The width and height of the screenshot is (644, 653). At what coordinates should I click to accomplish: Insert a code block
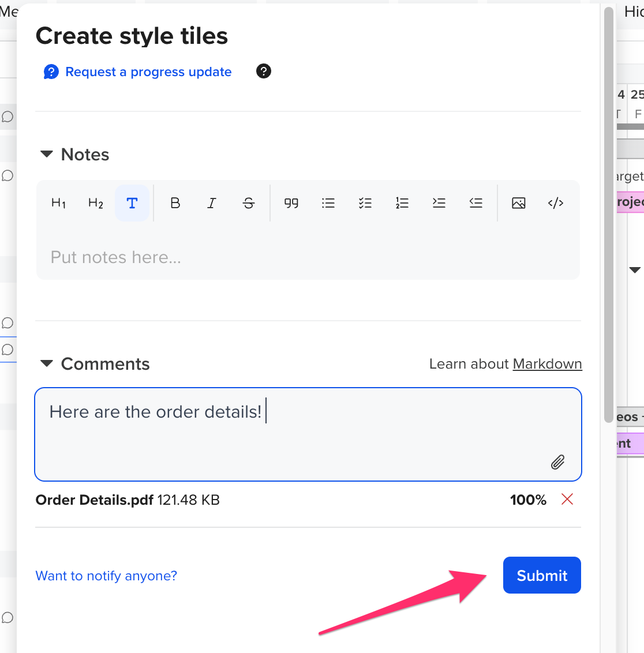[556, 203]
